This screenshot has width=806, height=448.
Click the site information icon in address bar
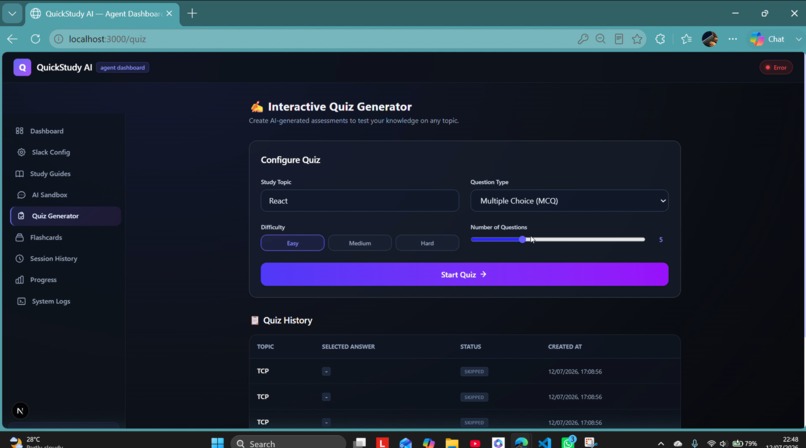click(x=59, y=39)
